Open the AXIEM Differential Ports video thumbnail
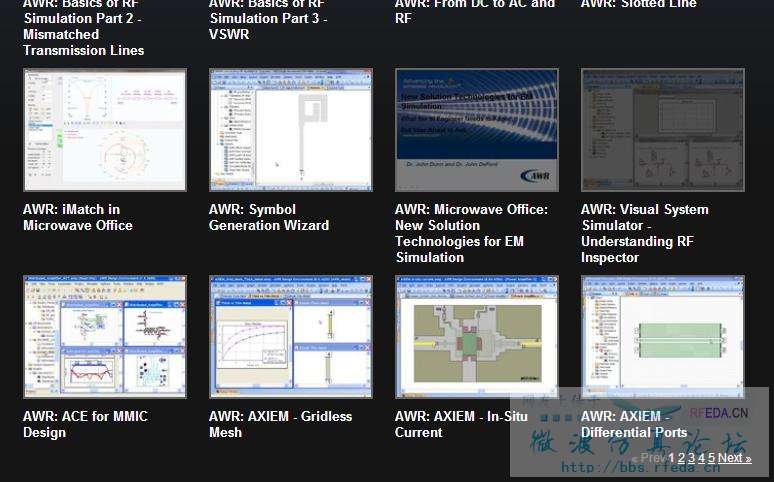 [663, 337]
